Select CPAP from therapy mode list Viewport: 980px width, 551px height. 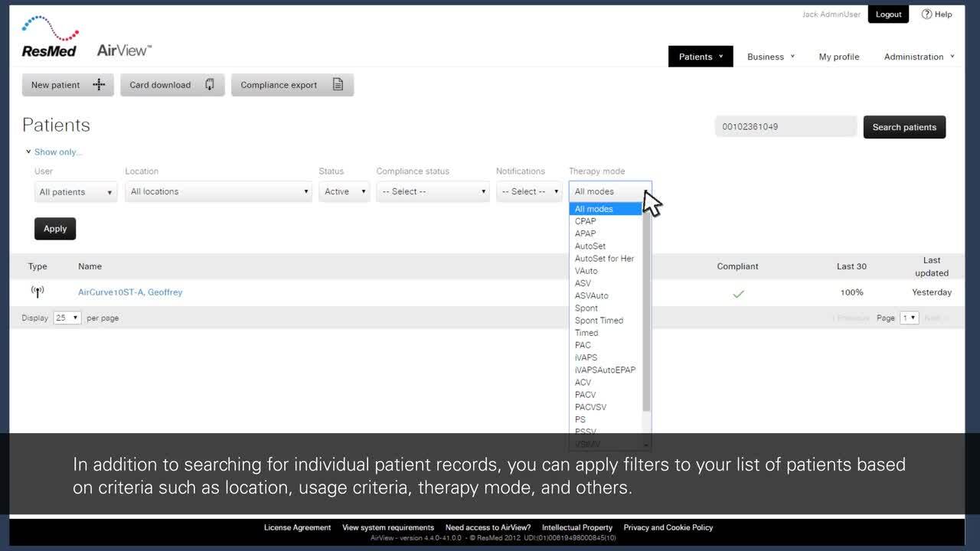pyautogui.click(x=585, y=221)
